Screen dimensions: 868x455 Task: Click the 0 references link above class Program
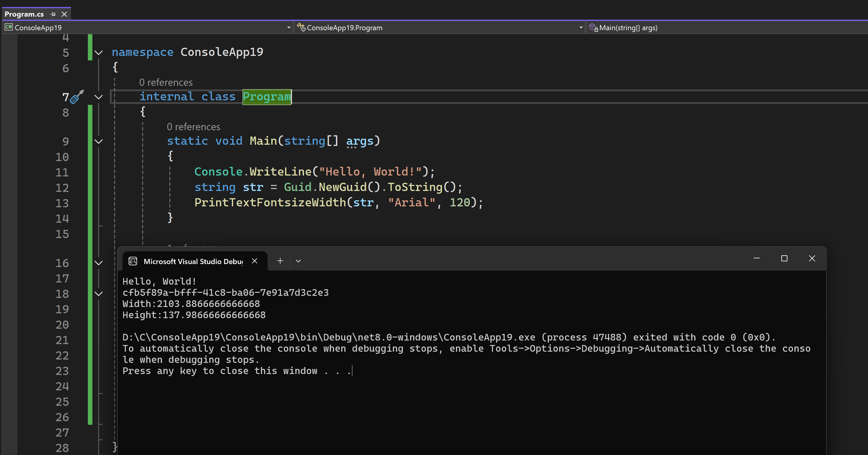click(166, 82)
